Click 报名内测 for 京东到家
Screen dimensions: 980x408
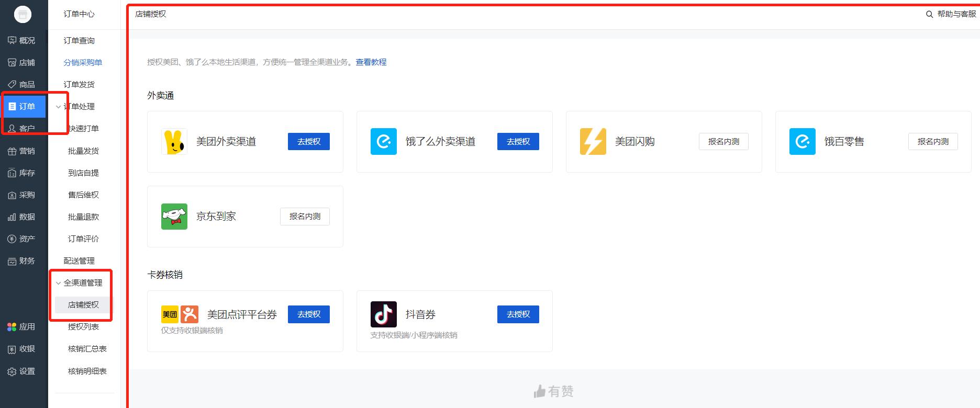(x=305, y=216)
